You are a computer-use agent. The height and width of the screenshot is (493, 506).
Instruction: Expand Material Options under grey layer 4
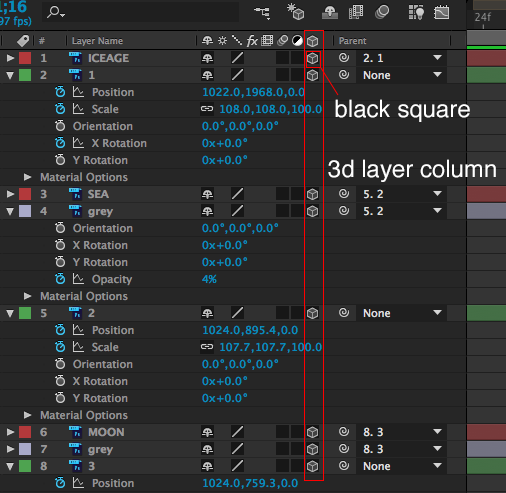(28, 296)
